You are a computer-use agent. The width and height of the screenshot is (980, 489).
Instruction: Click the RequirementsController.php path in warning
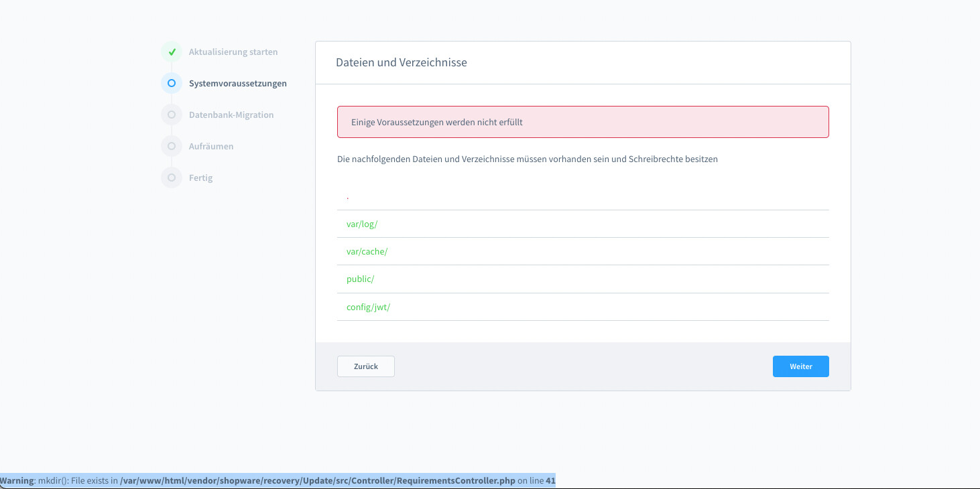pos(318,481)
